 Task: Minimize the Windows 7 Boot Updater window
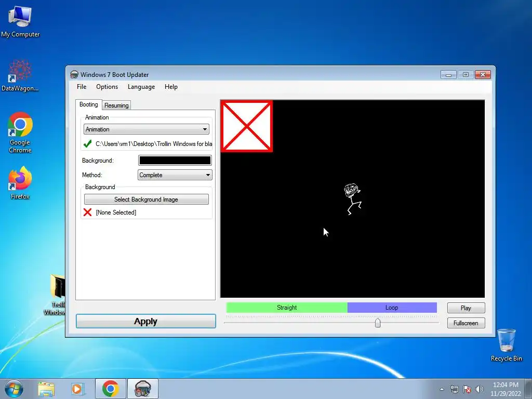[x=448, y=75]
